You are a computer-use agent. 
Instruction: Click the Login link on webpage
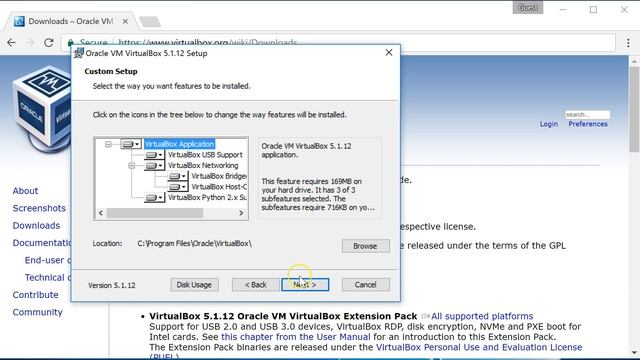(549, 124)
